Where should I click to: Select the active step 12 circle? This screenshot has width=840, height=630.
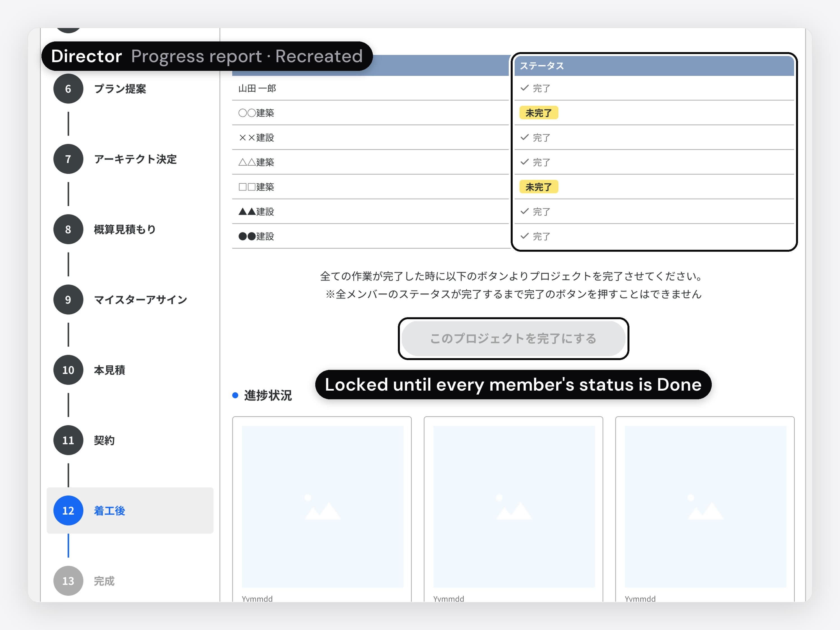click(x=68, y=511)
